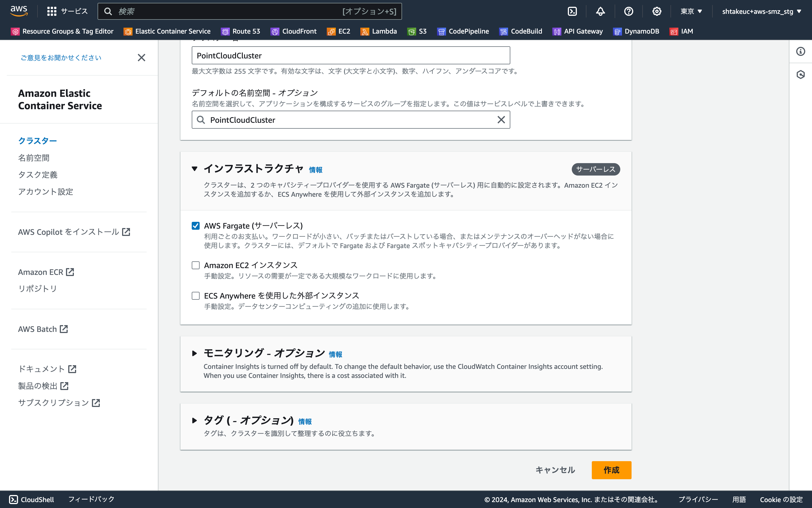Click 情報 link next to タグ

(x=305, y=422)
